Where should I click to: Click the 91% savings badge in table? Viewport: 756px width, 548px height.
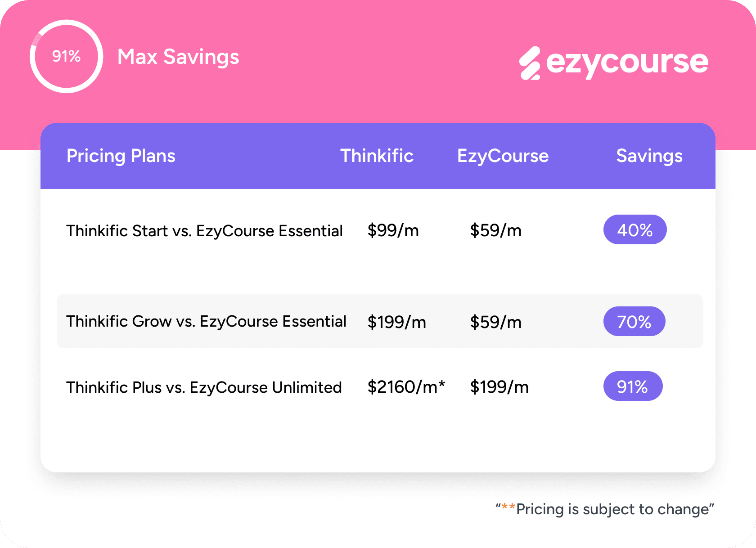click(x=633, y=386)
